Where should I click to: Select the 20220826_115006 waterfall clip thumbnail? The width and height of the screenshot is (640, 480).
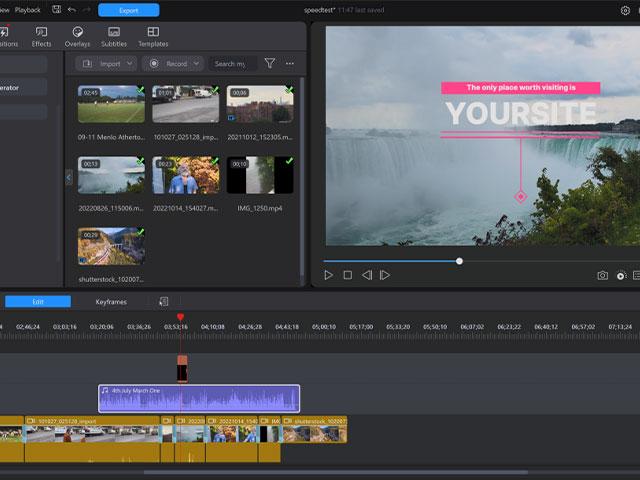[x=111, y=175]
